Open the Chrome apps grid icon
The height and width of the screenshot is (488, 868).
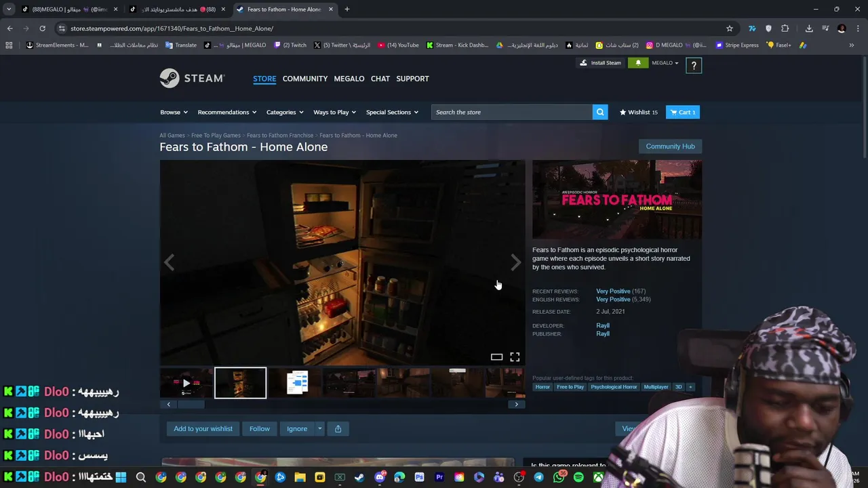(9, 45)
